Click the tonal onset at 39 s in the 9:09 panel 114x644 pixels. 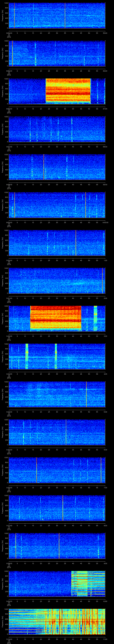click(72, 584)
